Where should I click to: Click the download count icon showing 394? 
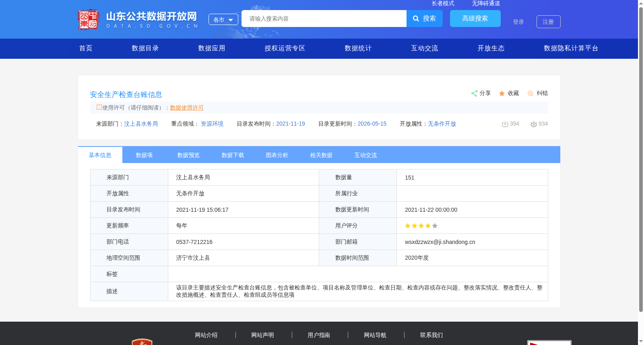(x=505, y=124)
